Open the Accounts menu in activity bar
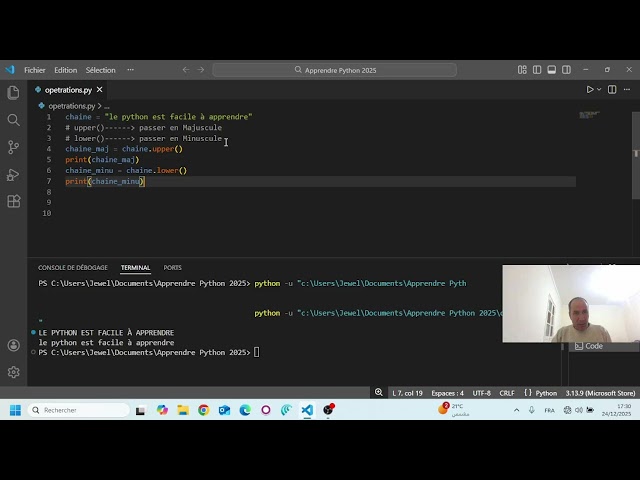 13,345
